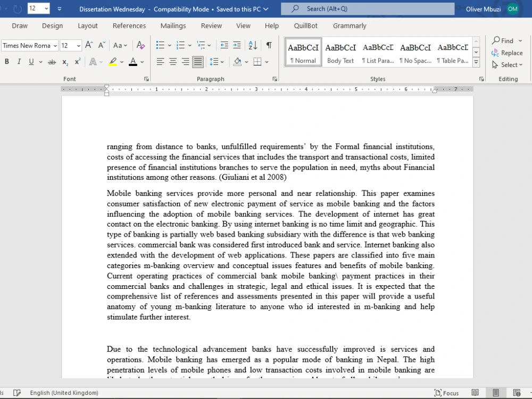Expand the Styles gallery
The image size is (532, 399).
point(476,62)
